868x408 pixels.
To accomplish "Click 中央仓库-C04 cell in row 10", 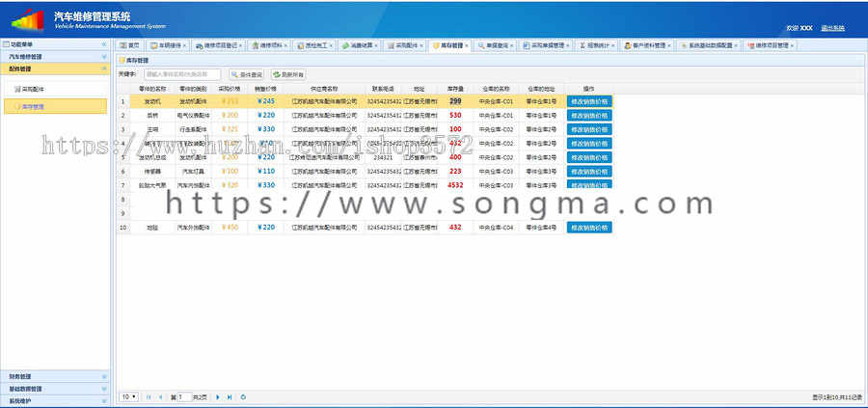I will point(496,227).
